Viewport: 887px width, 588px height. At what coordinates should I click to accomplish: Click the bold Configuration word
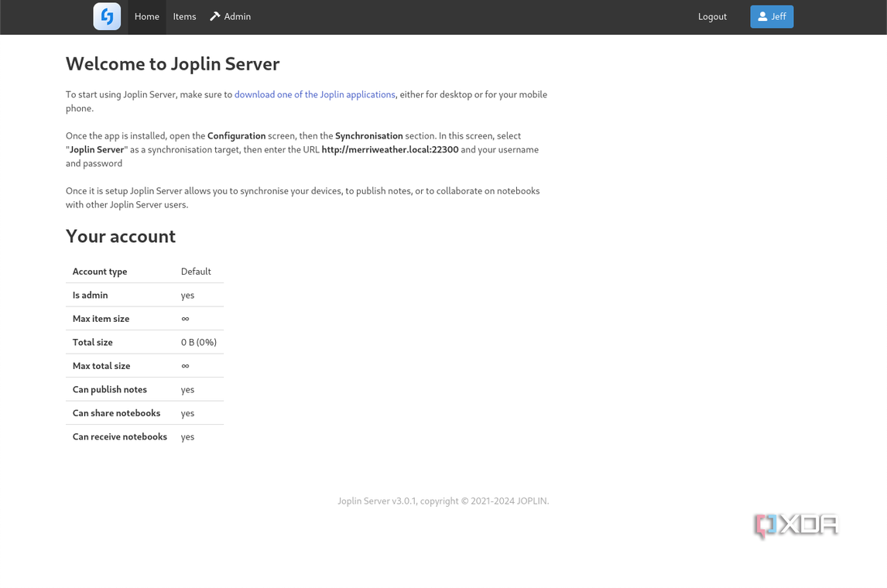(237, 135)
